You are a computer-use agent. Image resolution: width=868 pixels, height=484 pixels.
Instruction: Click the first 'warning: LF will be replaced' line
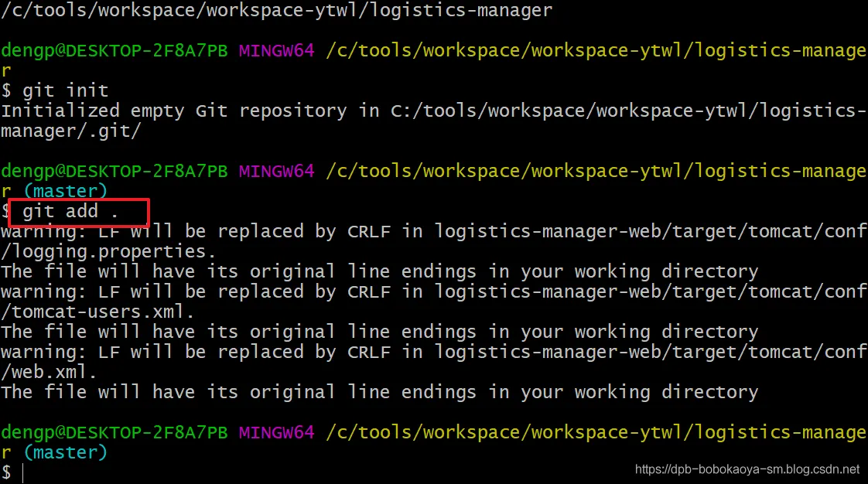434,231
